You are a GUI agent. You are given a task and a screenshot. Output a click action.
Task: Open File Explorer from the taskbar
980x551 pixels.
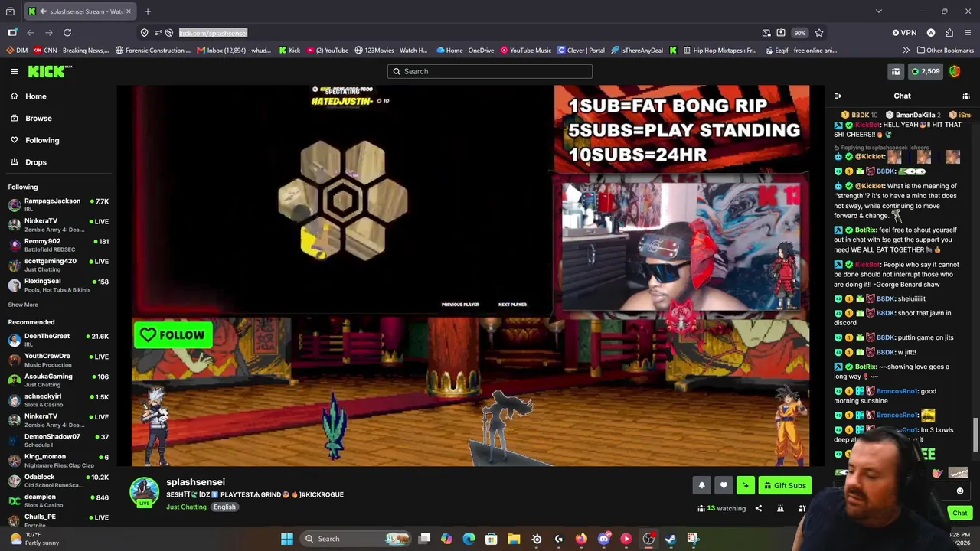(x=514, y=539)
